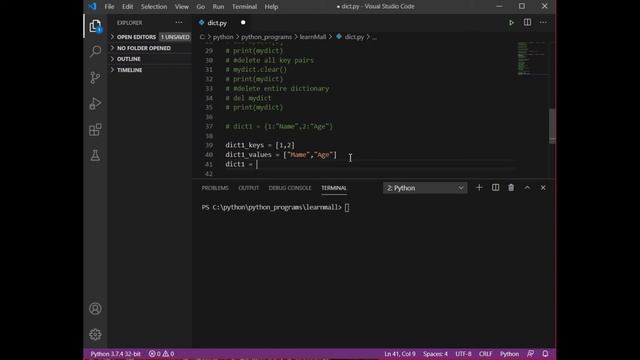Viewport: 640px width, 360px height.
Task: Open the Manage gear menu
Action: point(95,334)
